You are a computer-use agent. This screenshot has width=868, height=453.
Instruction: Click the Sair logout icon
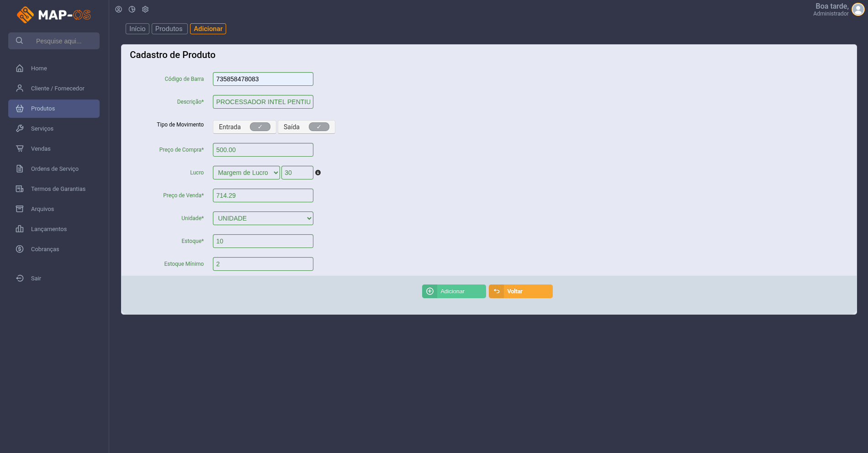tap(20, 278)
